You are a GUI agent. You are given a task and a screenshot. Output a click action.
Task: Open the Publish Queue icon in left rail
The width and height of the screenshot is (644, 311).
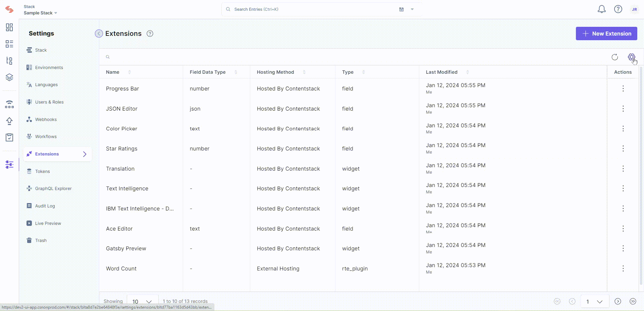[9, 104]
